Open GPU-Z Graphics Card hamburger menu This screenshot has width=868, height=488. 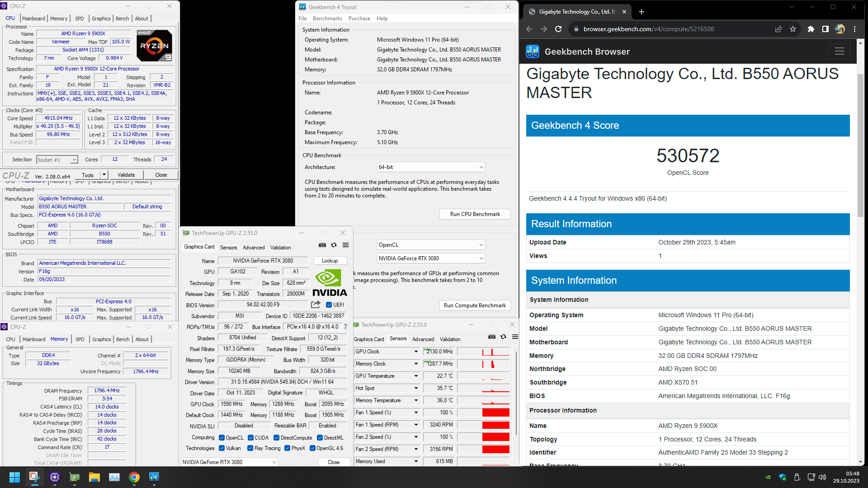pos(345,245)
